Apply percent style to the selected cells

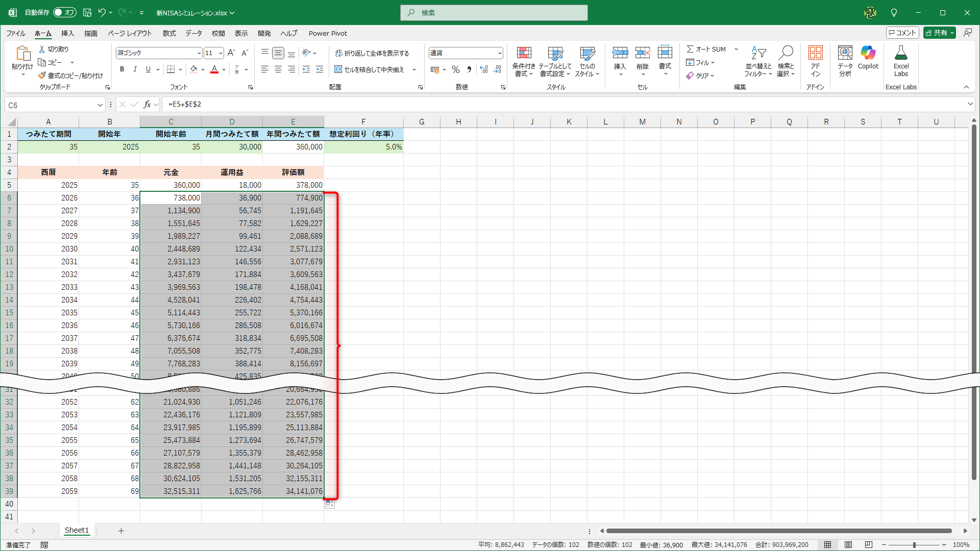[456, 69]
